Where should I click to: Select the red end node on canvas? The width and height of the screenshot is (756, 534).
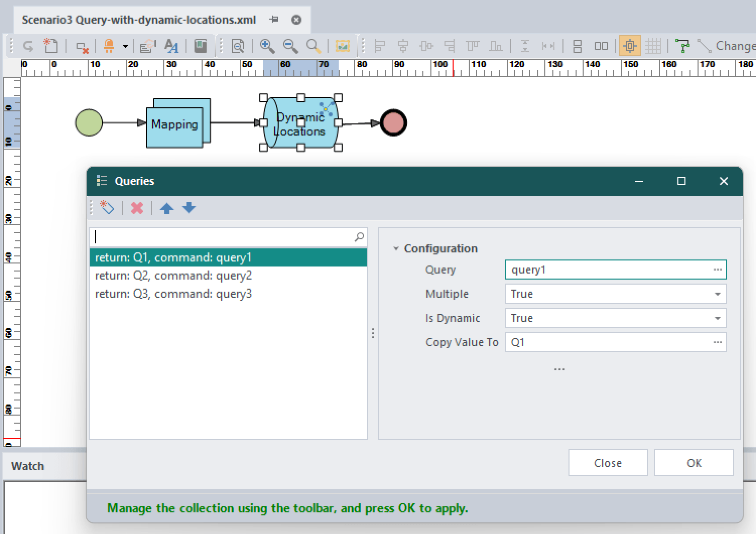[x=393, y=123]
